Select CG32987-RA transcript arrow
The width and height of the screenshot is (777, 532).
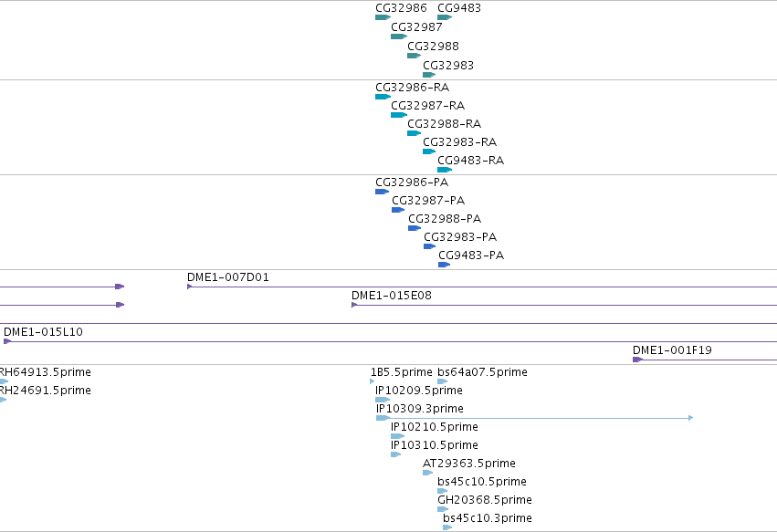399,115
